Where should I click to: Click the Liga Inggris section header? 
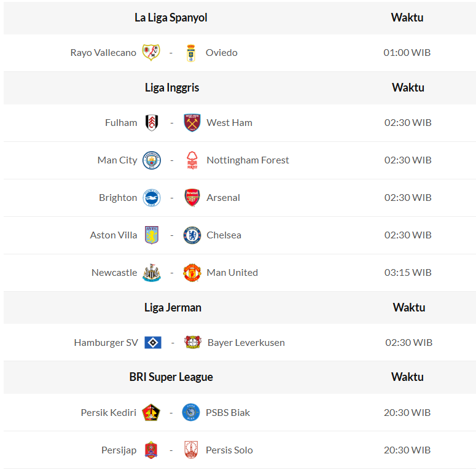tap(172, 88)
